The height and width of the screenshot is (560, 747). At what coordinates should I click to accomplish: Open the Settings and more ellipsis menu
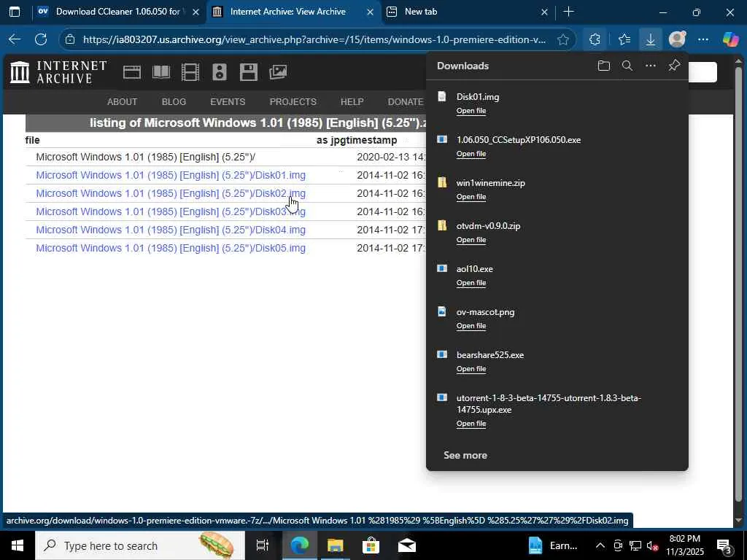703,39
